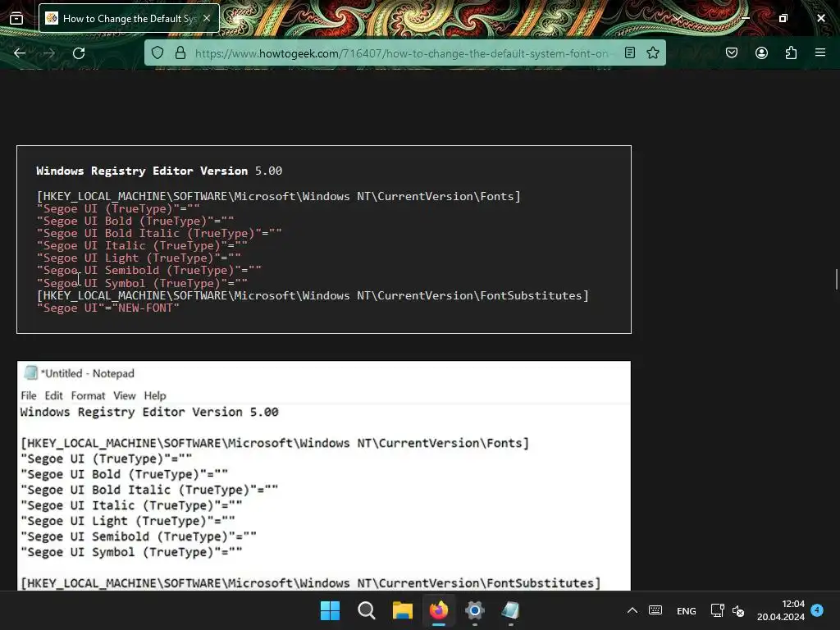840x630 pixels.
Task: Open the Firefox hamburger application menu
Action: 820,52
